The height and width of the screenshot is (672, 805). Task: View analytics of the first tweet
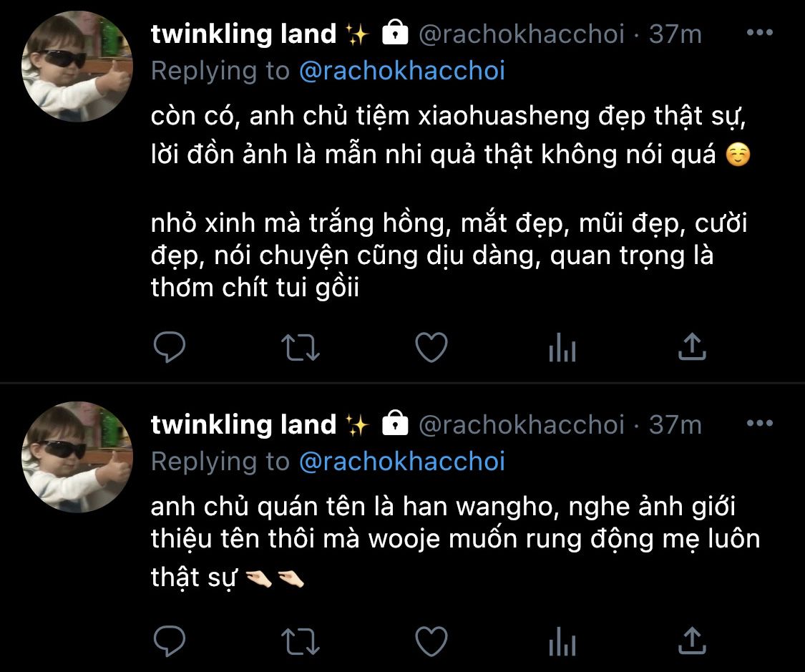point(562,348)
